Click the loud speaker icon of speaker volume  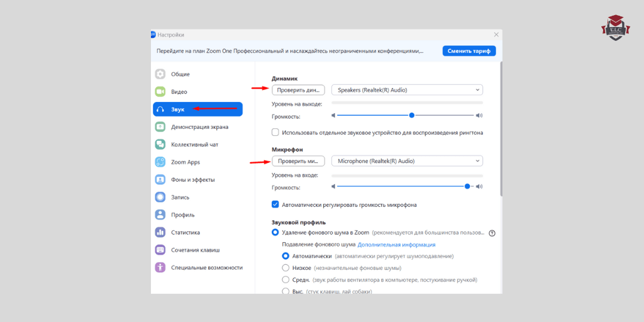479,116
